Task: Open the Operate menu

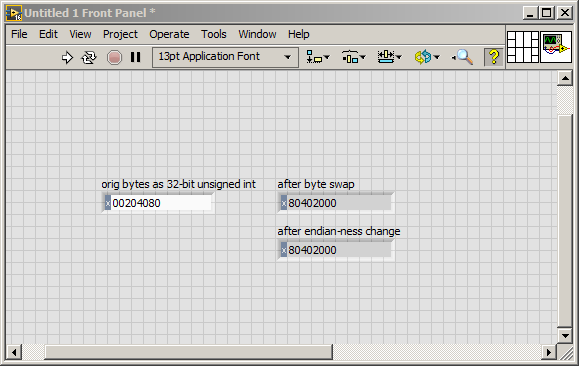Action: click(169, 34)
